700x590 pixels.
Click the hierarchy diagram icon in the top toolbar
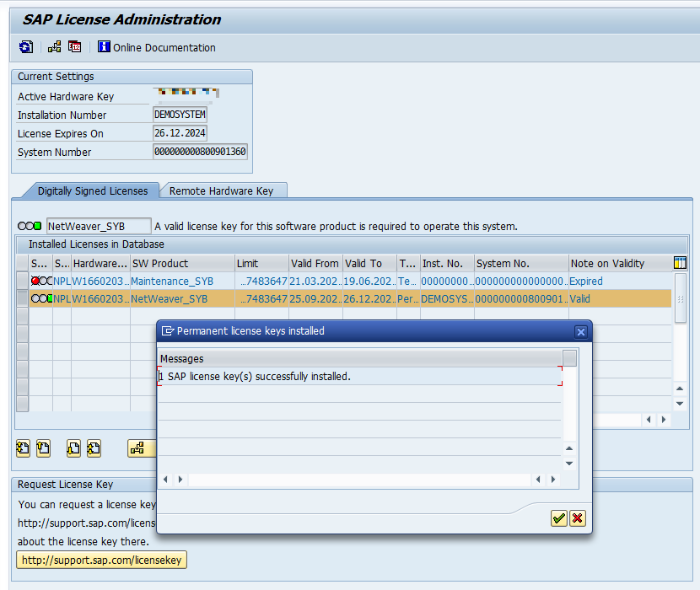(x=55, y=47)
